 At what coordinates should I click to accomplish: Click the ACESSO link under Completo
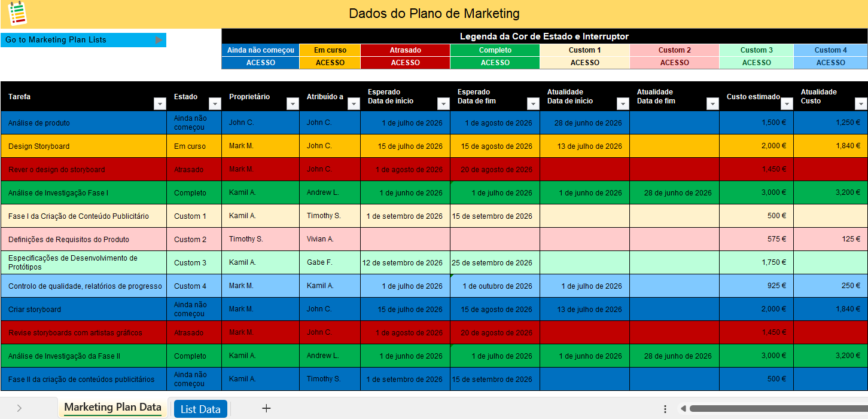click(x=495, y=62)
